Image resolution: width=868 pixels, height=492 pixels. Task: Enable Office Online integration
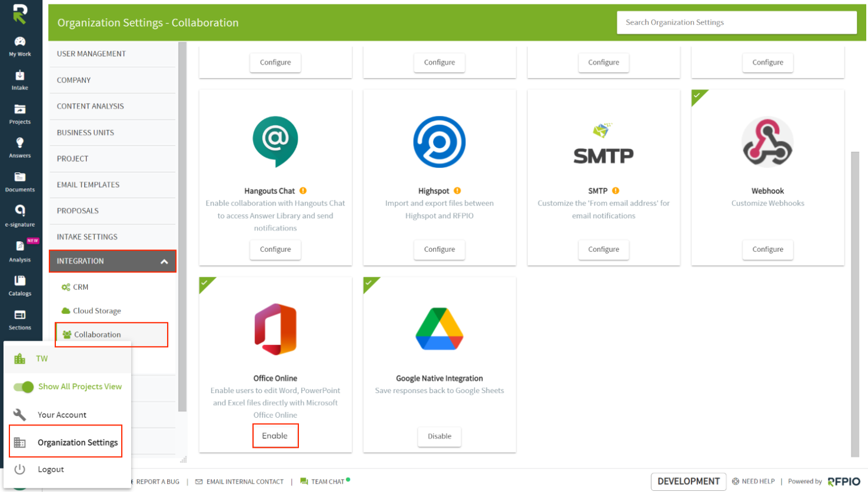(x=275, y=436)
